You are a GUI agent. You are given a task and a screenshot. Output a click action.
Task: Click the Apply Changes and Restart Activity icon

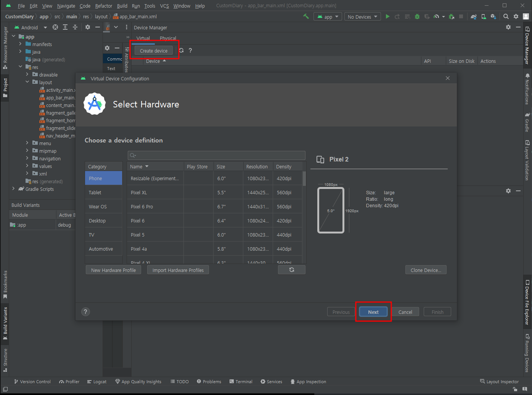click(397, 16)
